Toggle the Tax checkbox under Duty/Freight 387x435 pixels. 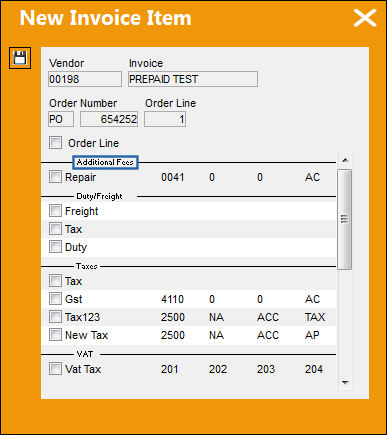(55, 229)
